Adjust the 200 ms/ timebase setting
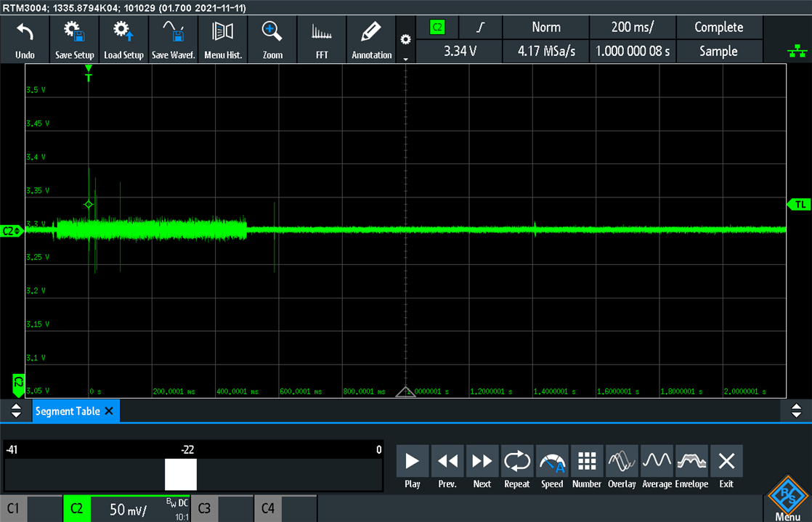Screen dimensions: 812x522 click(x=633, y=28)
